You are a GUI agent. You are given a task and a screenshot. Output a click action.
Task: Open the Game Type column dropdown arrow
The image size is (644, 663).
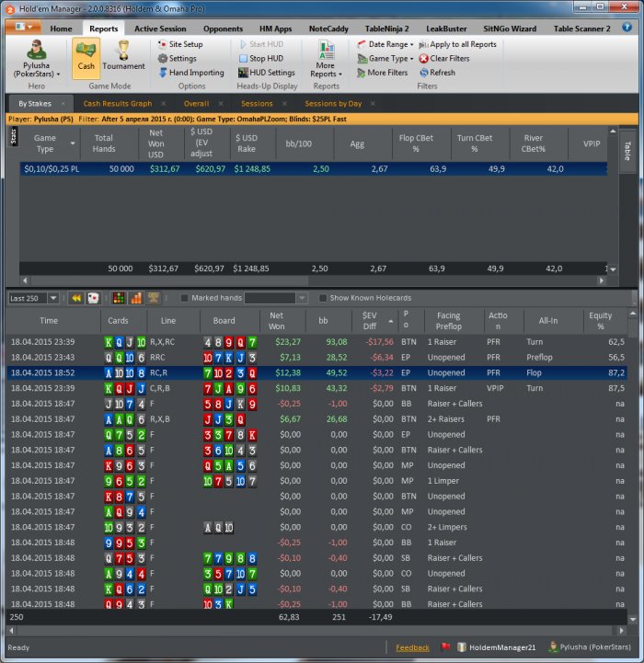73,143
